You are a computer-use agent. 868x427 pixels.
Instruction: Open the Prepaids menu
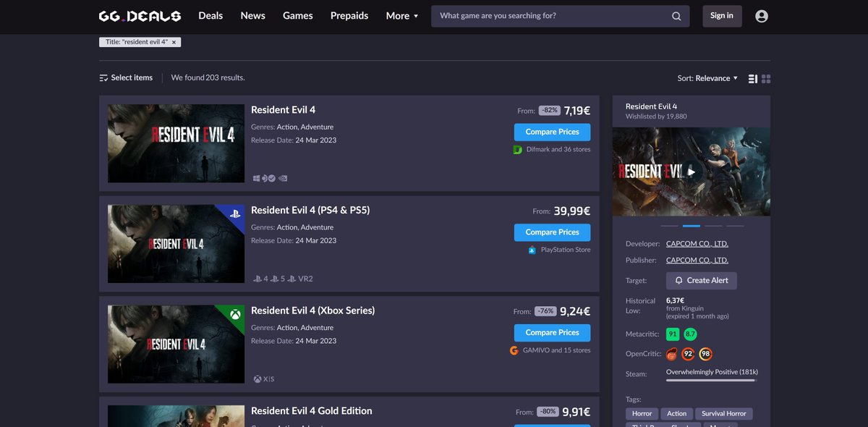349,16
